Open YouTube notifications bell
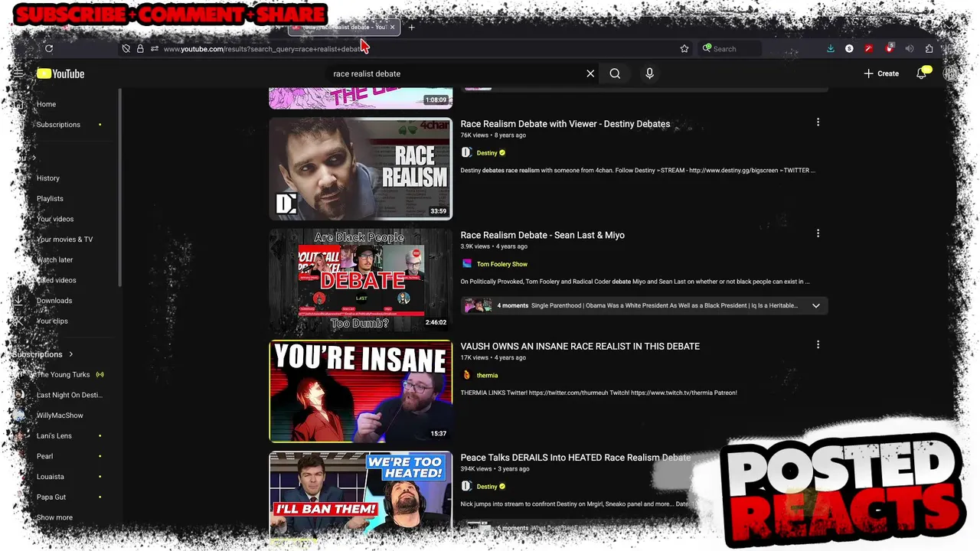980x551 pixels. (922, 73)
